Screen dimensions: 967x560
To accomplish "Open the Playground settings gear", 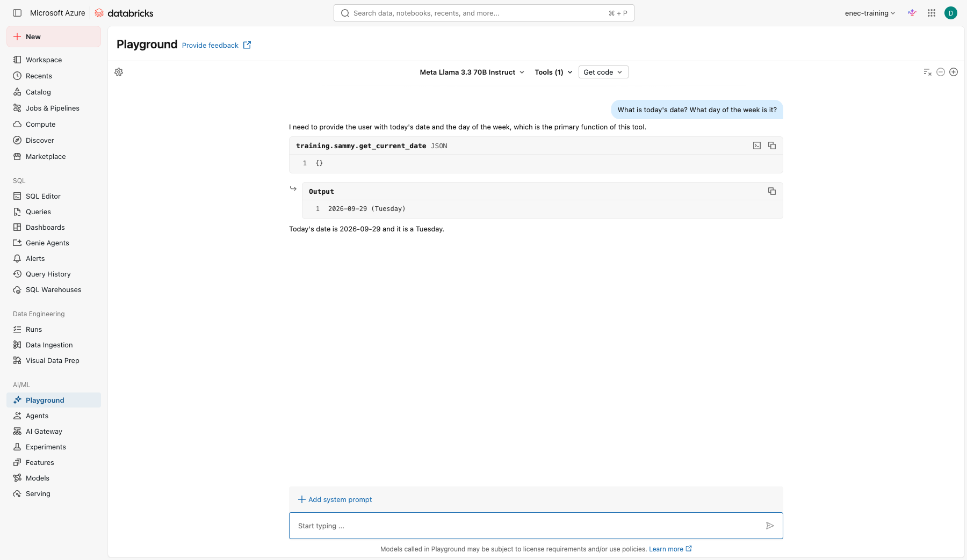I will click(119, 72).
